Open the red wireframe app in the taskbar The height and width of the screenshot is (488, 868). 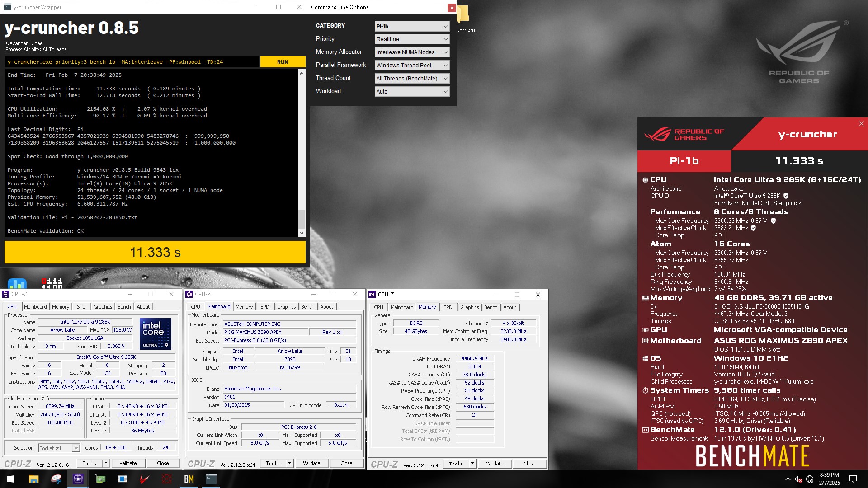coord(167,479)
